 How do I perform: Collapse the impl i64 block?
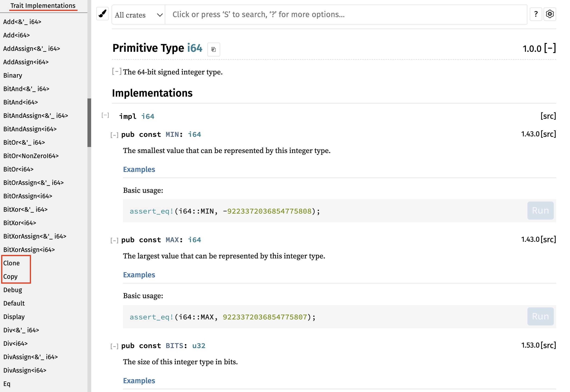point(105,115)
